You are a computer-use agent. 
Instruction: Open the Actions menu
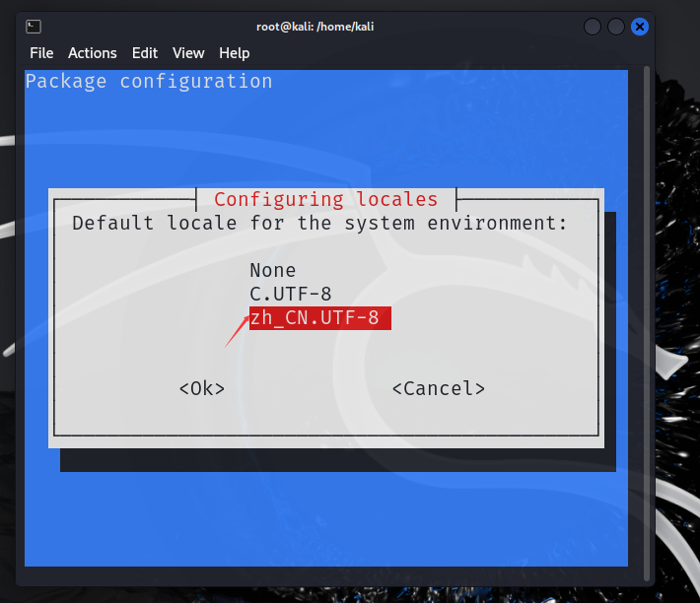point(93,53)
